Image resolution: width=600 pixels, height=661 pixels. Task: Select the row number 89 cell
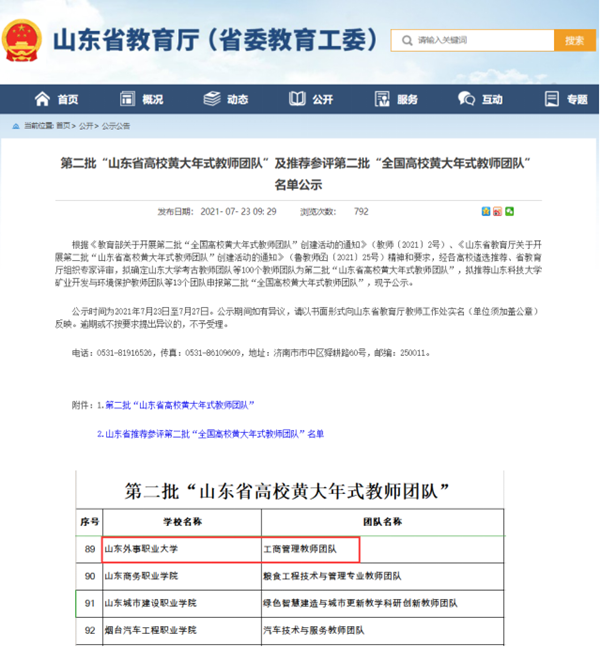pyautogui.click(x=89, y=549)
